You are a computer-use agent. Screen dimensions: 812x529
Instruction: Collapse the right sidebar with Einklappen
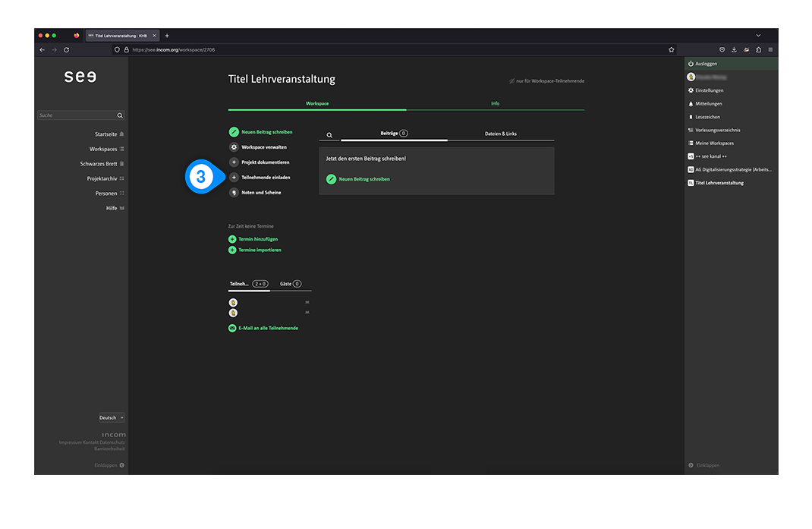click(704, 465)
